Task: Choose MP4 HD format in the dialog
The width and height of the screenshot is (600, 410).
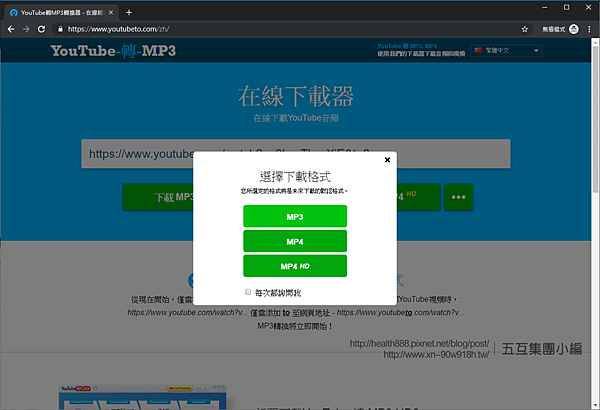Action: pyautogui.click(x=295, y=266)
